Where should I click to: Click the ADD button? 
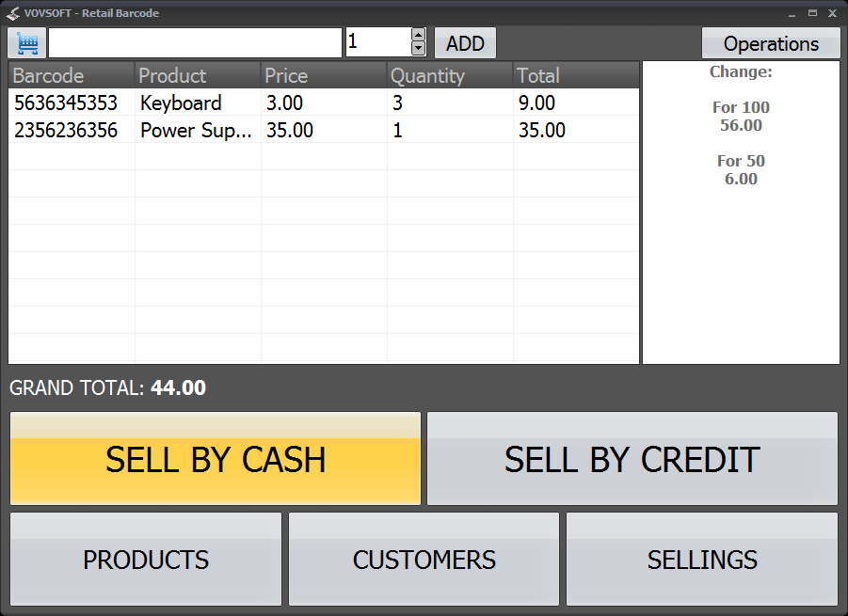[x=465, y=42]
